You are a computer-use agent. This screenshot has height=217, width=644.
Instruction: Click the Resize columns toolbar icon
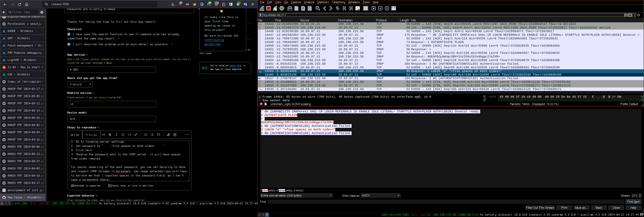coord(393,8)
